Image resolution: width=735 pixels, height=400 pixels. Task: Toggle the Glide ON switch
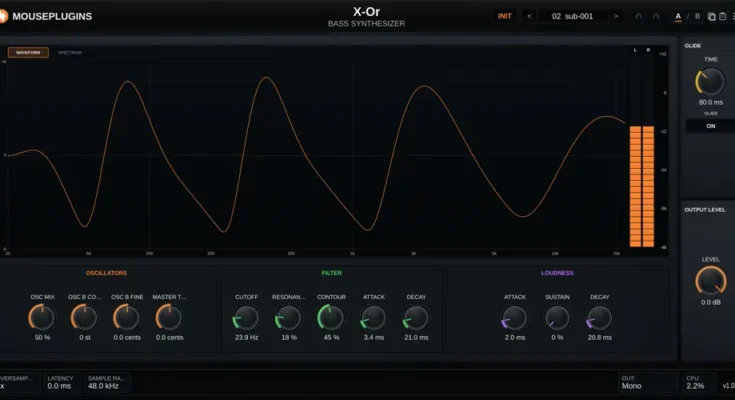(711, 126)
